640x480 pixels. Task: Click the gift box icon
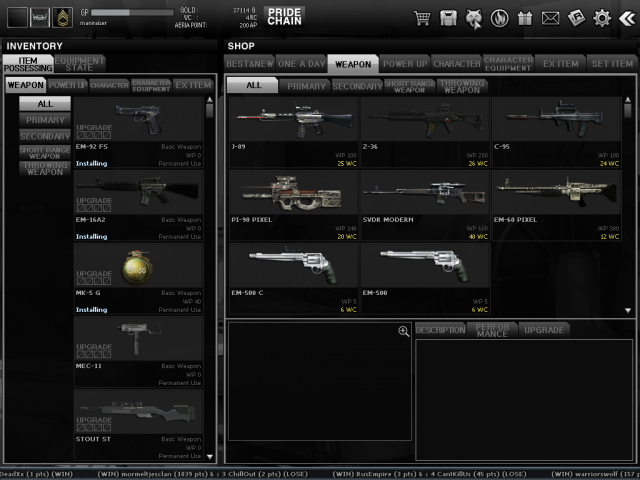[x=526, y=18]
